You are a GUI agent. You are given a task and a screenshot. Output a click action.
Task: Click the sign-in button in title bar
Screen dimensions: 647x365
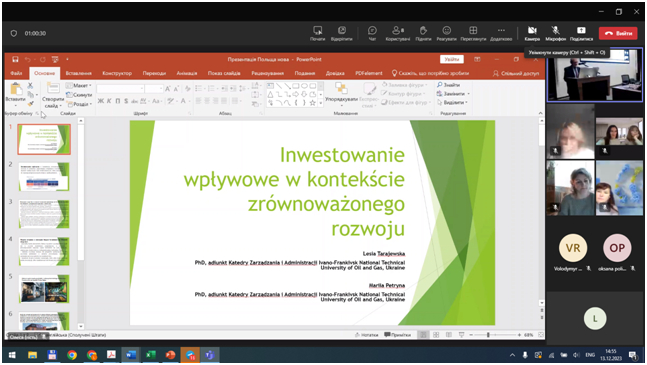tap(451, 59)
